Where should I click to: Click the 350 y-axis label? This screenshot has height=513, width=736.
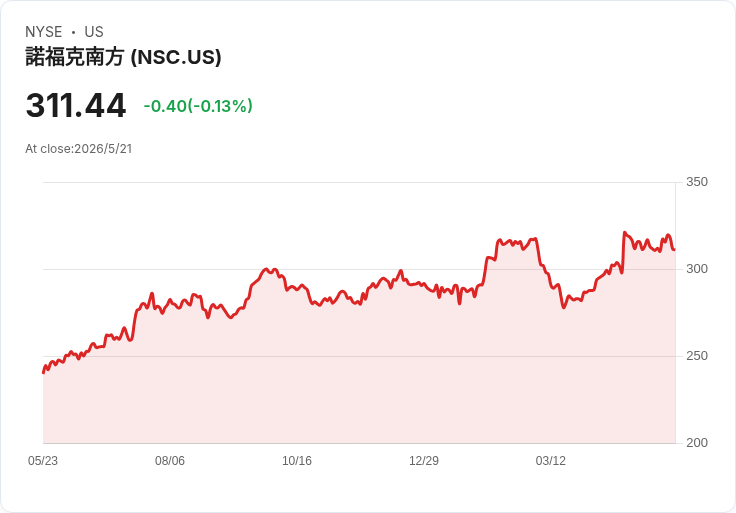tap(697, 182)
